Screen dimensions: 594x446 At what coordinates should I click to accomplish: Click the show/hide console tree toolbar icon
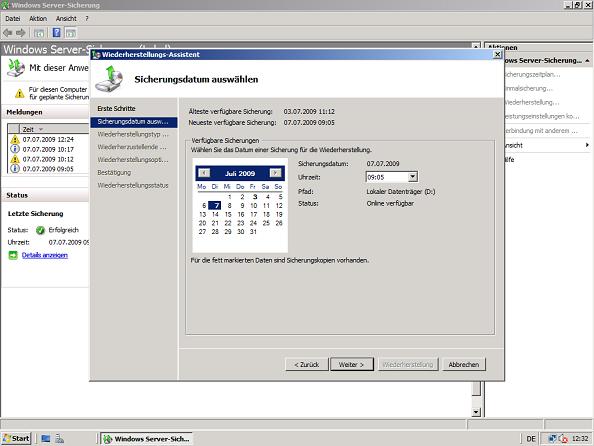pos(39,33)
